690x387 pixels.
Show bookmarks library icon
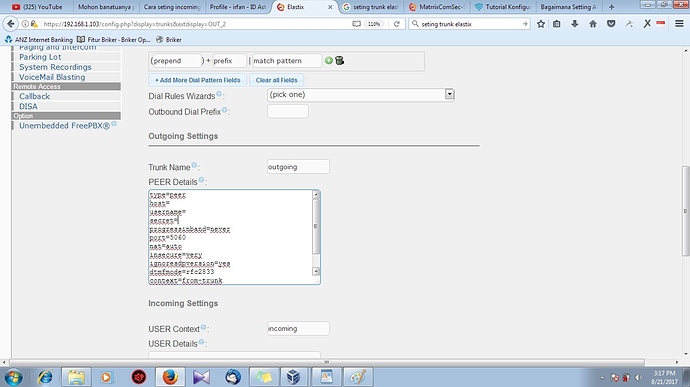coord(557,24)
